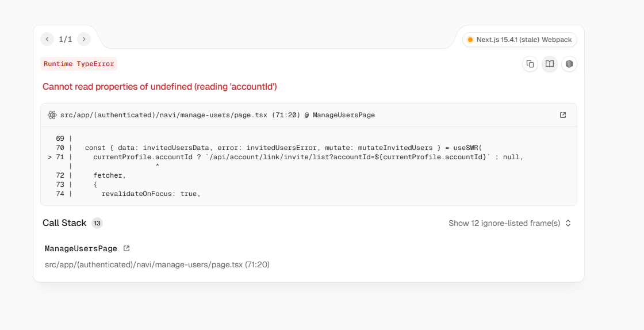
Task: Go to previous error with left arrow
Action: (x=47, y=39)
